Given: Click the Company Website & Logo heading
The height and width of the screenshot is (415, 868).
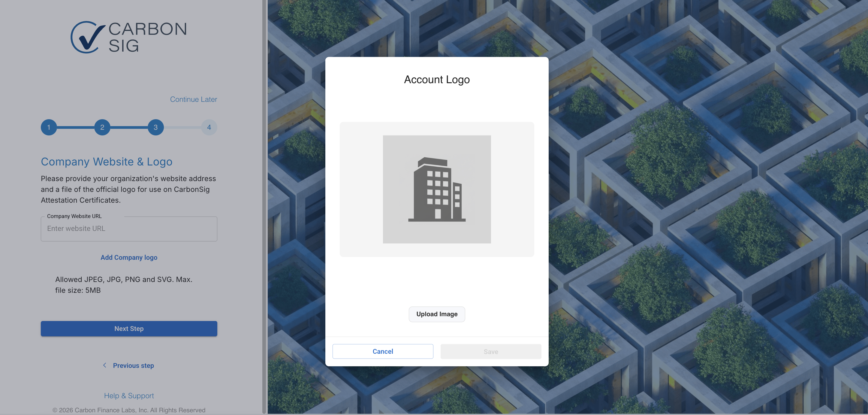Looking at the screenshot, I should pyautogui.click(x=107, y=162).
